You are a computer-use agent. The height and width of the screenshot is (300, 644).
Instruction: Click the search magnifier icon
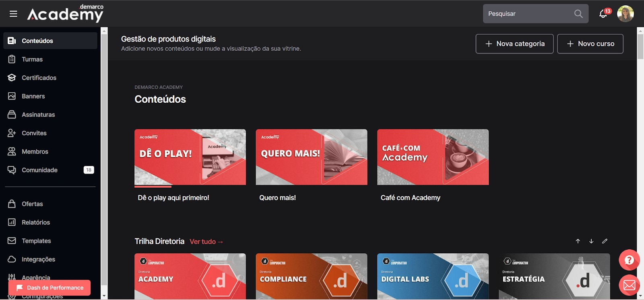(578, 14)
